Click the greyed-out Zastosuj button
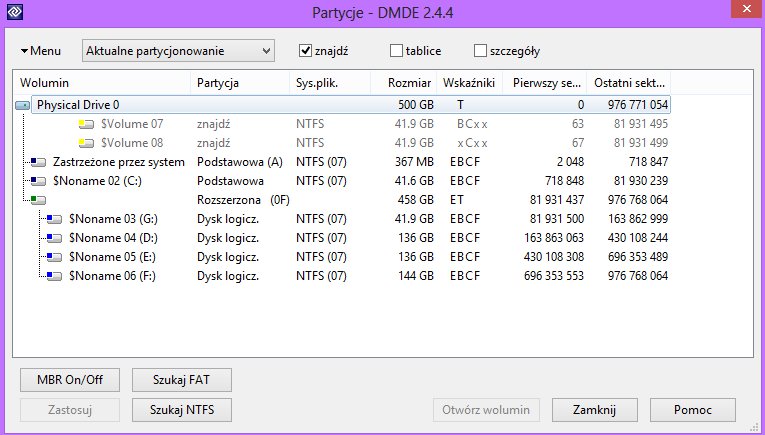 70,410
